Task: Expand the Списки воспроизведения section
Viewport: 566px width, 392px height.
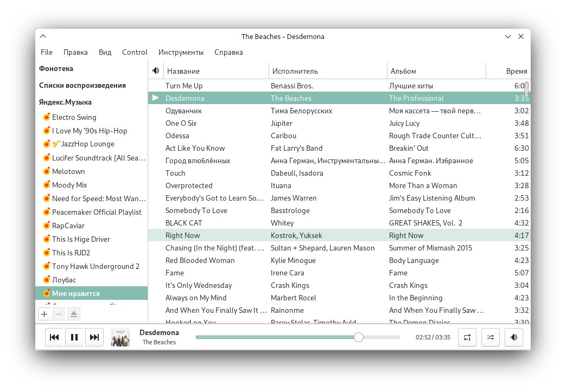Action: click(x=82, y=86)
